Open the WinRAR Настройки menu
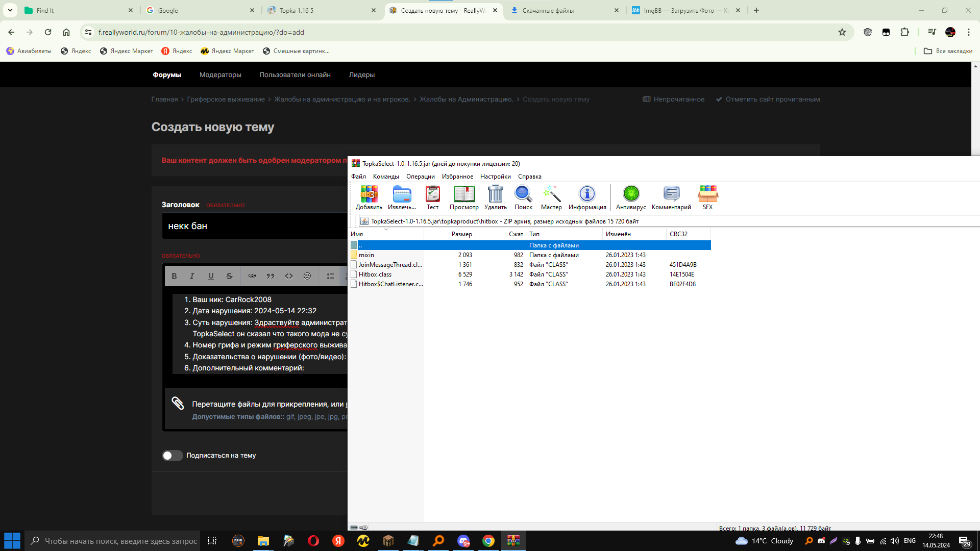The height and width of the screenshot is (551, 980). [x=495, y=177]
